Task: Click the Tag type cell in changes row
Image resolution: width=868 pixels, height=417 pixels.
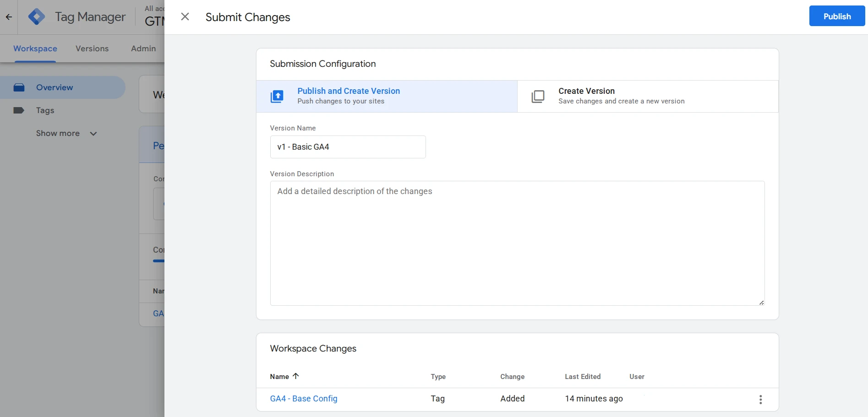Action: click(x=437, y=399)
